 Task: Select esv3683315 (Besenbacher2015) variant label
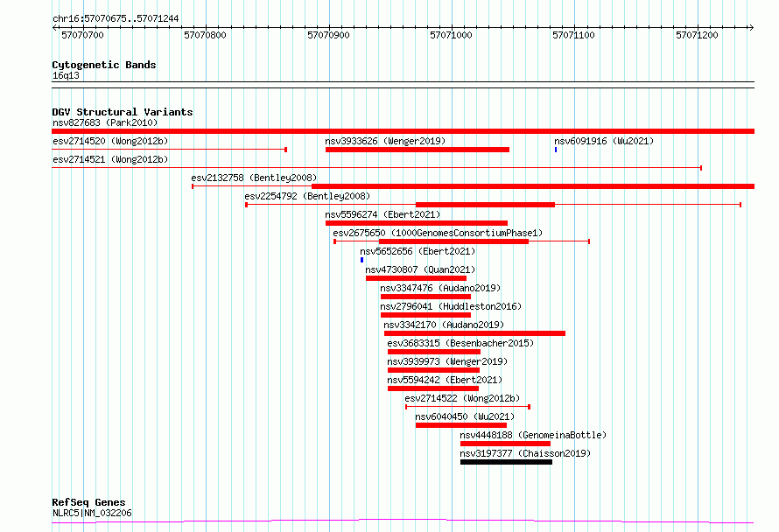pos(460,343)
